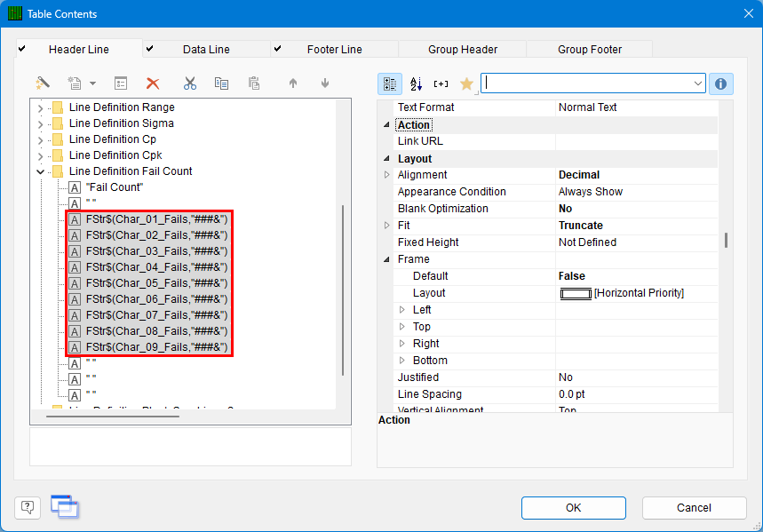Toggle the Header Line tab checkmark
Viewport: 763px width, 532px height.
(22, 49)
